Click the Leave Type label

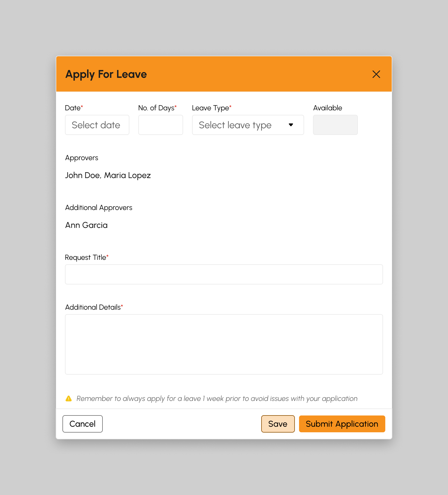tap(212, 108)
